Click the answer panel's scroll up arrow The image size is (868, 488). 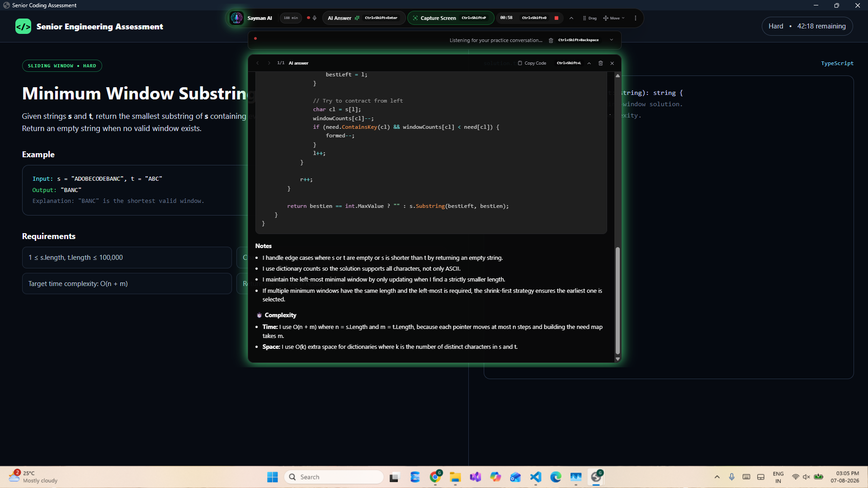[x=618, y=75]
